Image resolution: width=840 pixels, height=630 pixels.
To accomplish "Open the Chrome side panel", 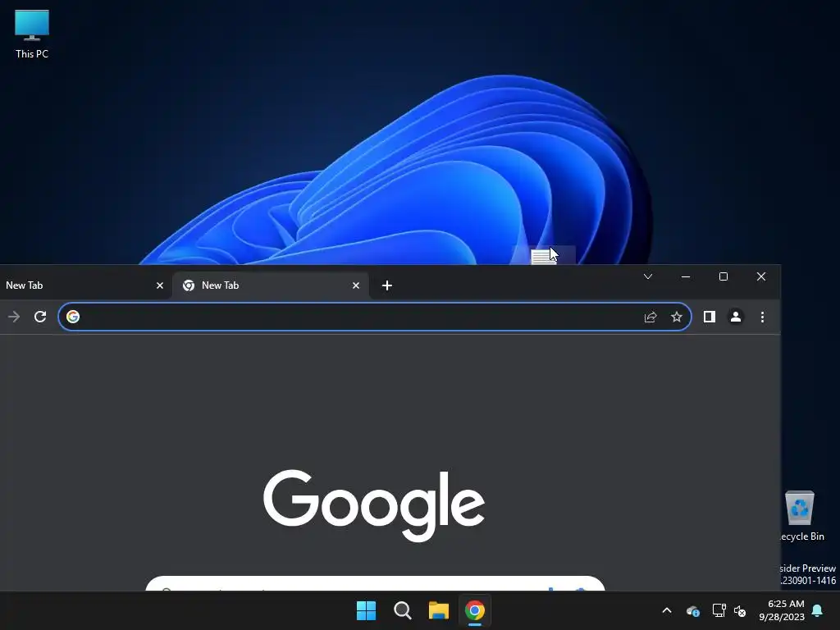I will coord(710,317).
